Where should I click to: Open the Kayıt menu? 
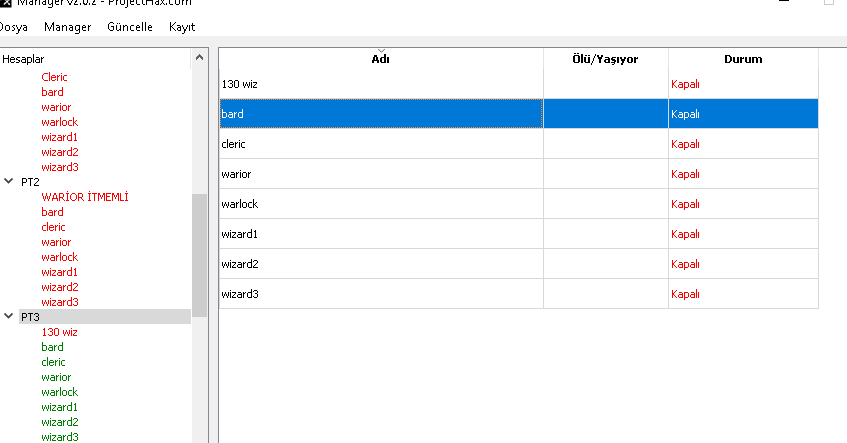click(x=182, y=27)
